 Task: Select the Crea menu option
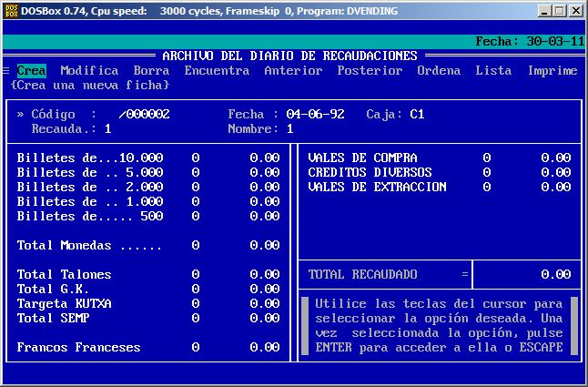point(31,70)
